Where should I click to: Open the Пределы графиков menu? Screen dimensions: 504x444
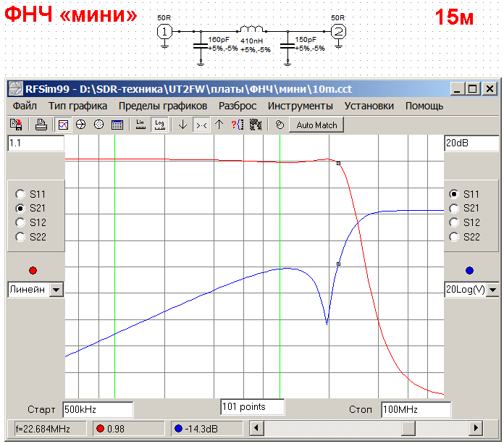[x=163, y=106]
